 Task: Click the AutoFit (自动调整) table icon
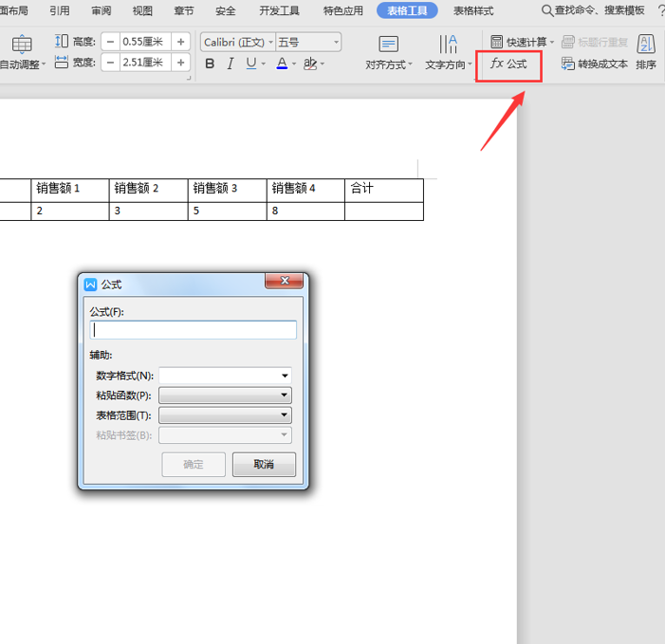point(22,44)
